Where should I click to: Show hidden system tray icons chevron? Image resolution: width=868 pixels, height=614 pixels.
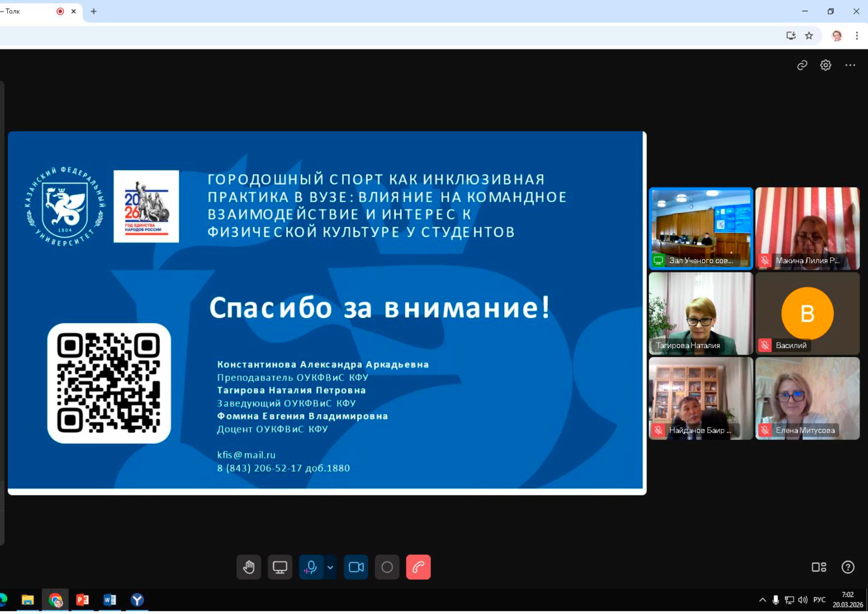click(x=762, y=600)
